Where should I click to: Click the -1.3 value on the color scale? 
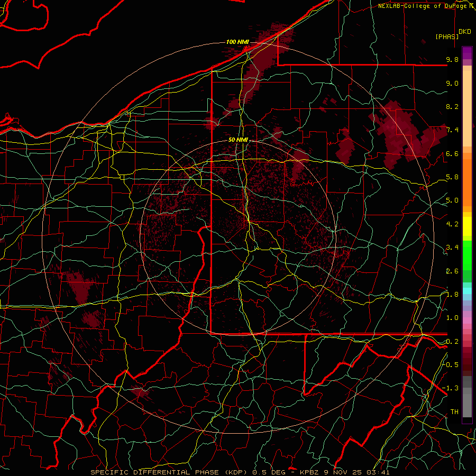pos(451,388)
